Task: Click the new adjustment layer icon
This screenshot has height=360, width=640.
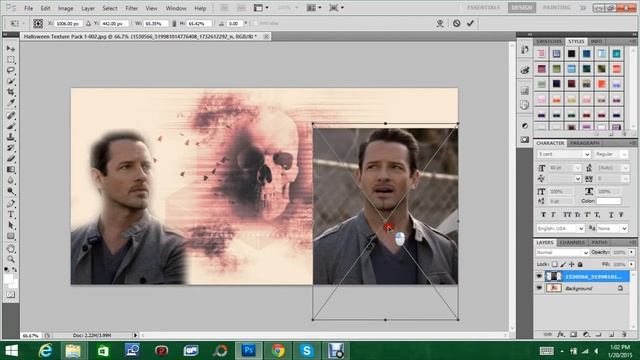Action: [586, 334]
